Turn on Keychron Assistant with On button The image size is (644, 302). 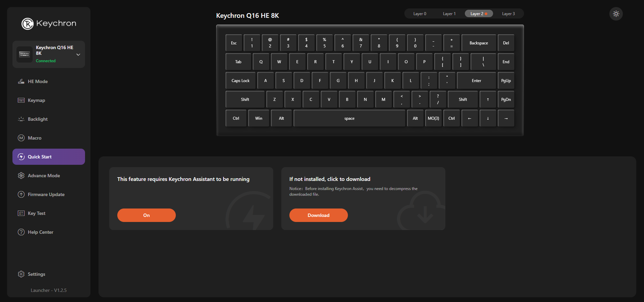tap(146, 215)
